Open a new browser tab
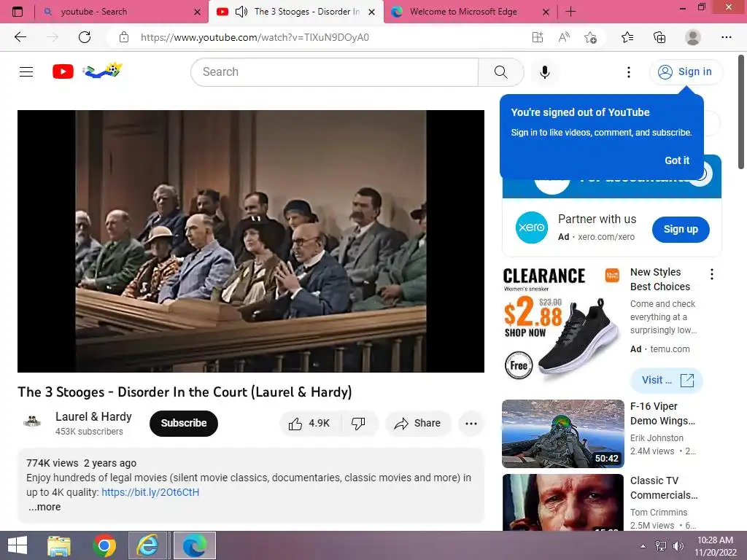Screen dimensions: 747x560 pyautogui.click(x=570, y=12)
